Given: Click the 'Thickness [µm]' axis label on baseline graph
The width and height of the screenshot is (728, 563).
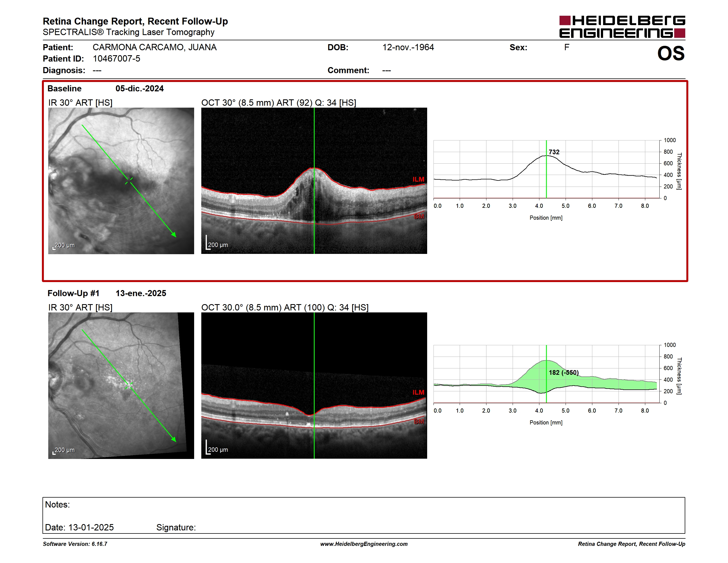Looking at the screenshot, I should 679,171.
